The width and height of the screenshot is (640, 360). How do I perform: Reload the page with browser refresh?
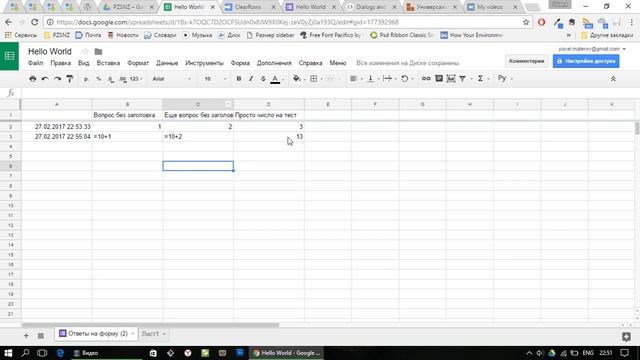[35, 22]
